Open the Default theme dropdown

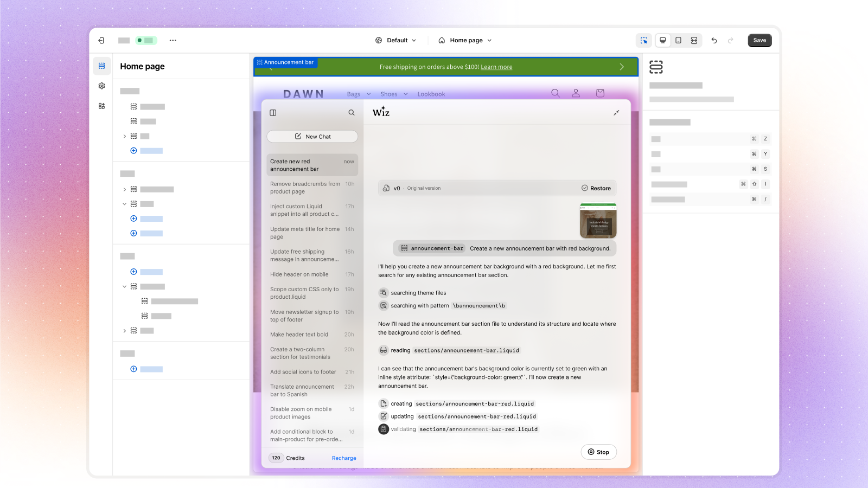[x=396, y=40]
